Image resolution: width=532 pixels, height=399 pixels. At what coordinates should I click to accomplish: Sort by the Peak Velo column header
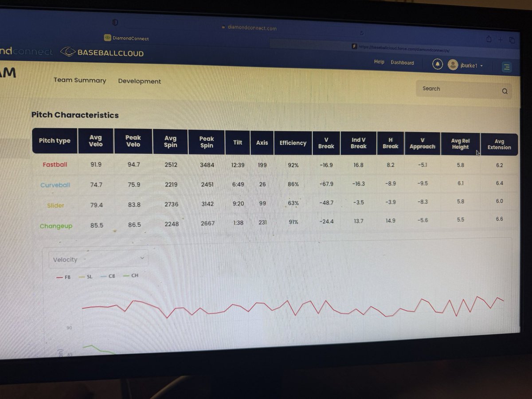coord(133,141)
